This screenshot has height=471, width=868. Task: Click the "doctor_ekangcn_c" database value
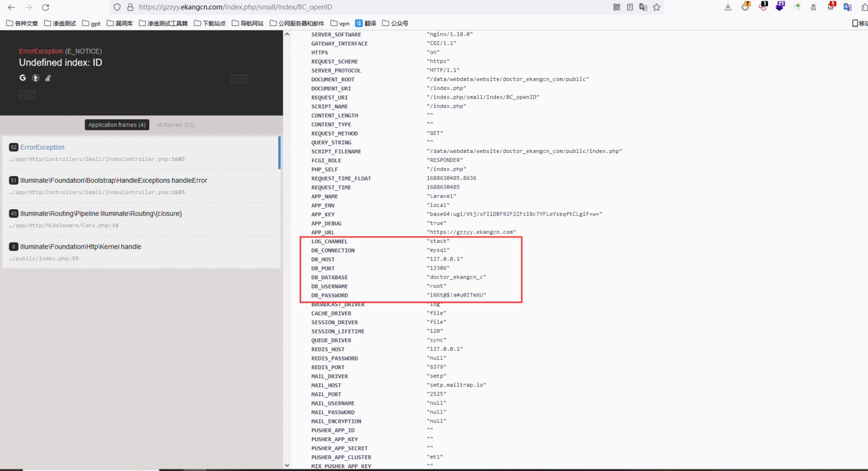[456, 277]
